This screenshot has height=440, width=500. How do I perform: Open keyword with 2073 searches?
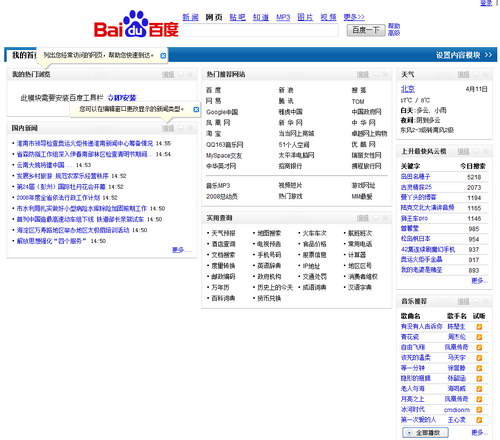click(416, 187)
